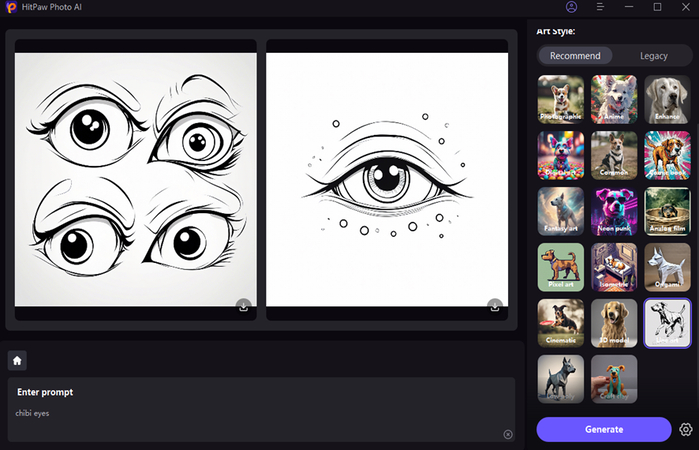
Task: Open the hamburger menu in title bar
Action: pyautogui.click(x=600, y=7)
